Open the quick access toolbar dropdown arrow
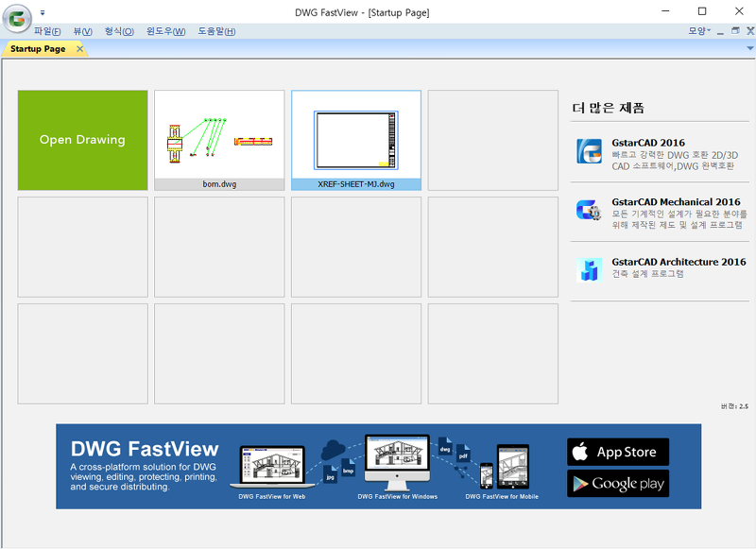Image resolution: width=756 pixels, height=549 pixels. (43, 12)
